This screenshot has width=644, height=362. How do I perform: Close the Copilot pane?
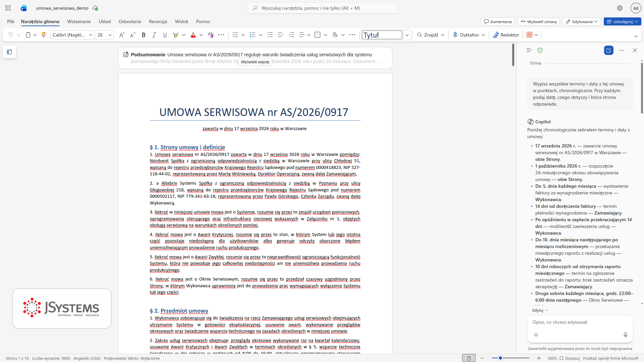coord(635,50)
